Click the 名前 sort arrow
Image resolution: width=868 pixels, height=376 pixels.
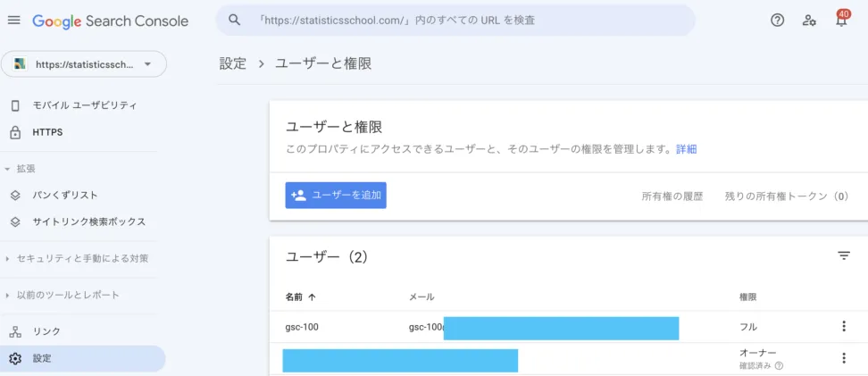(x=312, y=297)
